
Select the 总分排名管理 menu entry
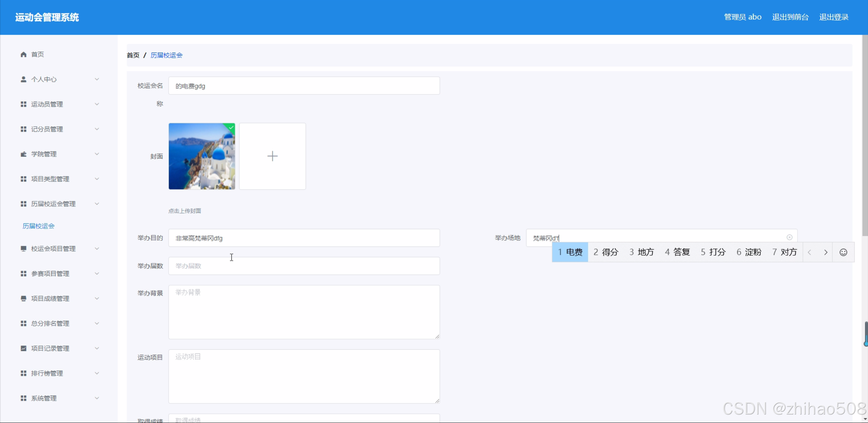(x=50, y=324)
